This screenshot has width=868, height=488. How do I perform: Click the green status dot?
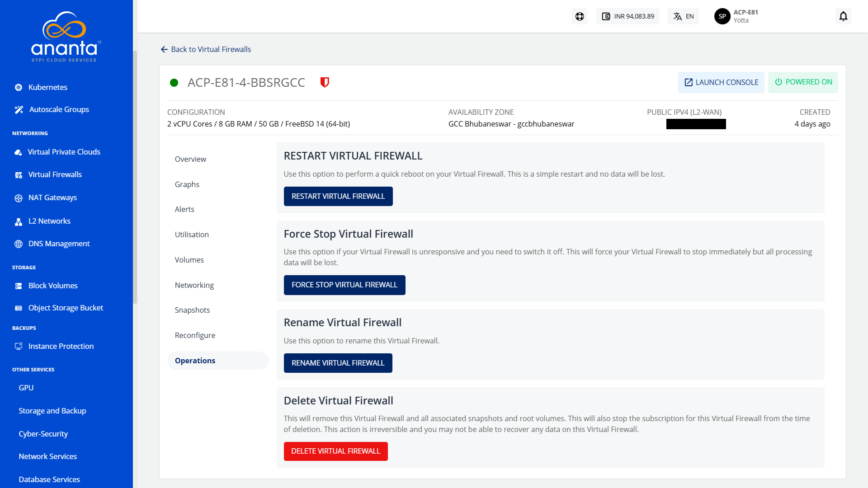(174, 83)
